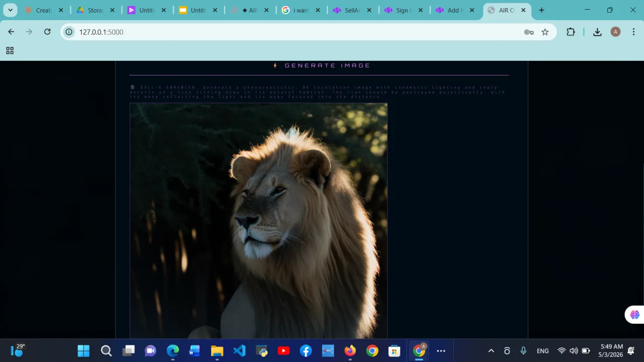Go forward to the next page

coord(29,32)
